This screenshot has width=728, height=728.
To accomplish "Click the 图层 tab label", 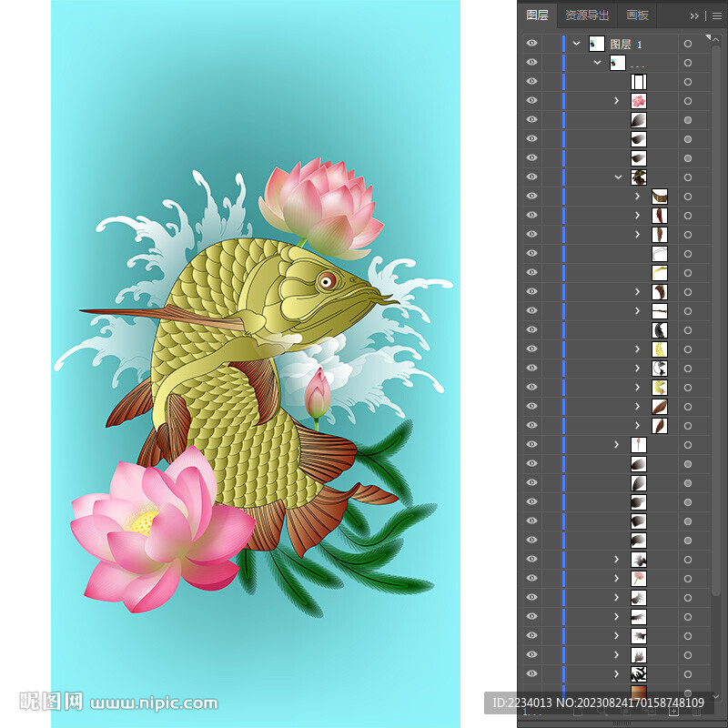I will [537, 15].
